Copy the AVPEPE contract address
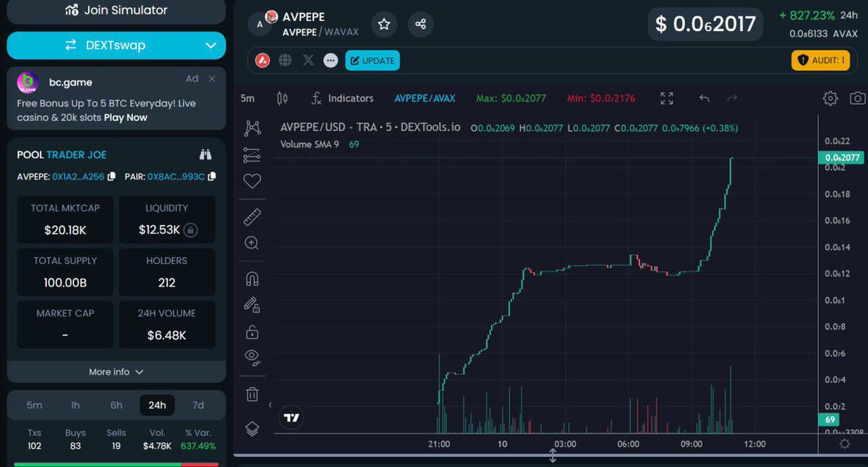868x467 pixels. pos(111,177)
